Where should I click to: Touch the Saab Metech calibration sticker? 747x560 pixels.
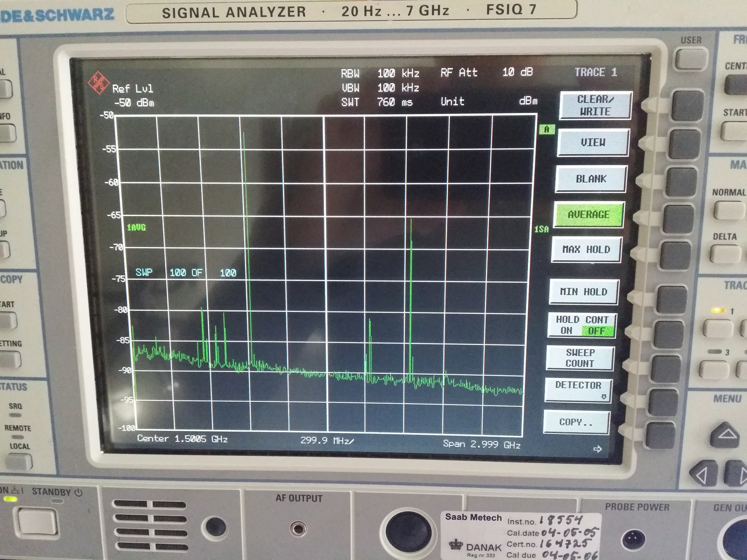[x=521, y=536]
